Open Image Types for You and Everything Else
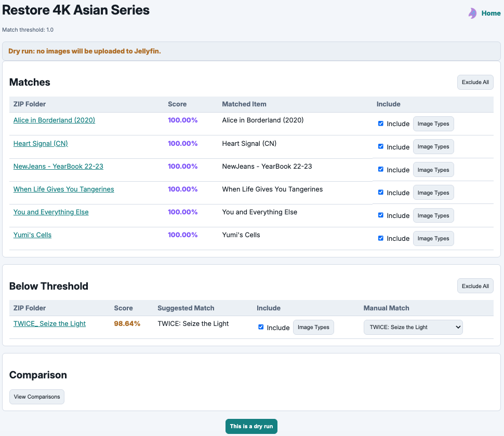 click(433, 215)
